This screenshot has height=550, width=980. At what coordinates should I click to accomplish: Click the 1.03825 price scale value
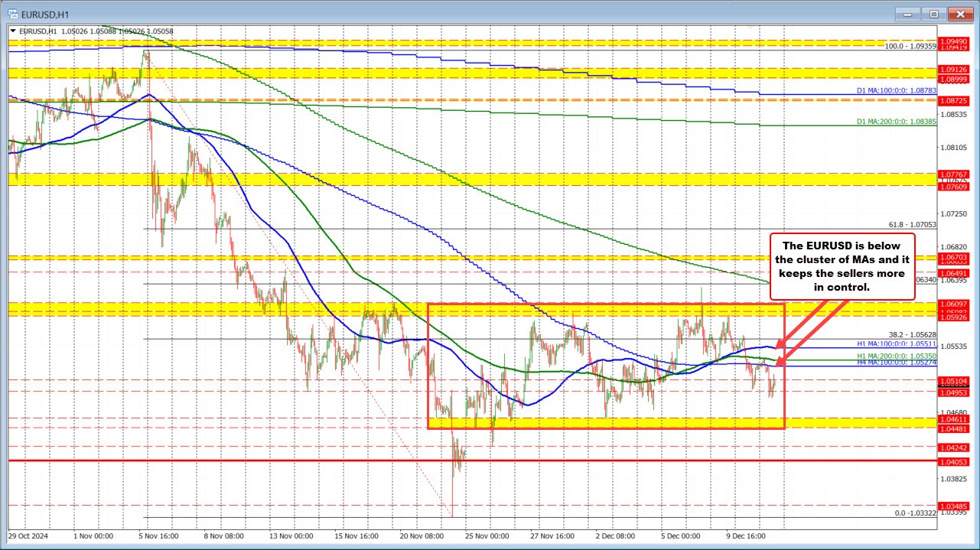pyautogui.click(x=955, y=479)
